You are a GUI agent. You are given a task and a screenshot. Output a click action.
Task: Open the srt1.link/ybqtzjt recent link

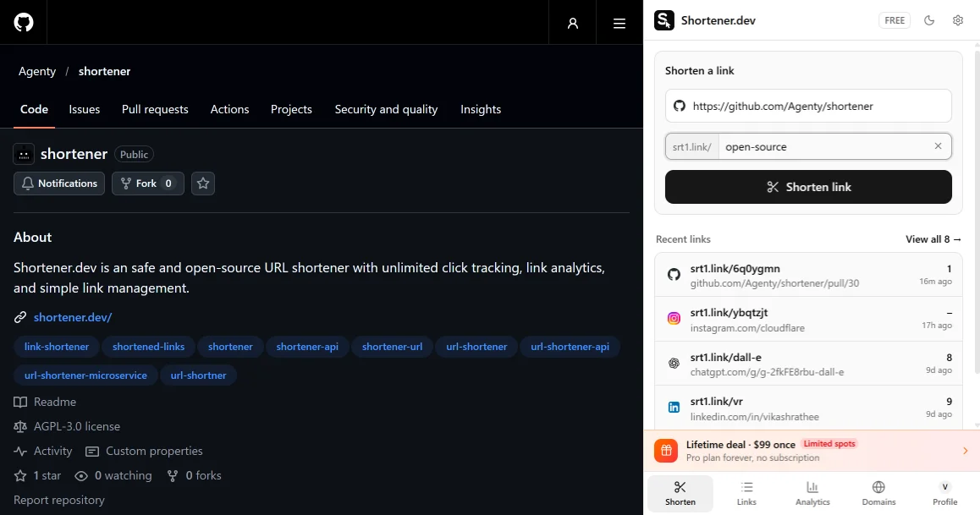808,319
